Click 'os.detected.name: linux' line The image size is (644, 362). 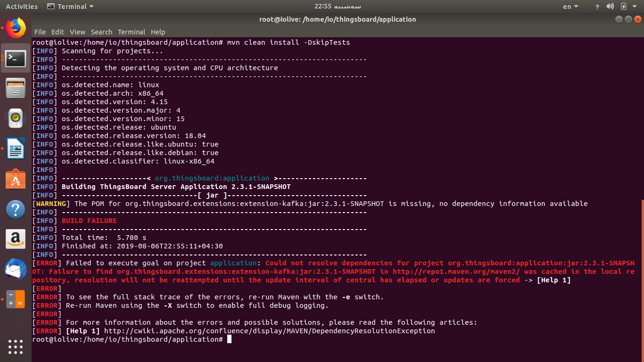[x=110, y=85]
